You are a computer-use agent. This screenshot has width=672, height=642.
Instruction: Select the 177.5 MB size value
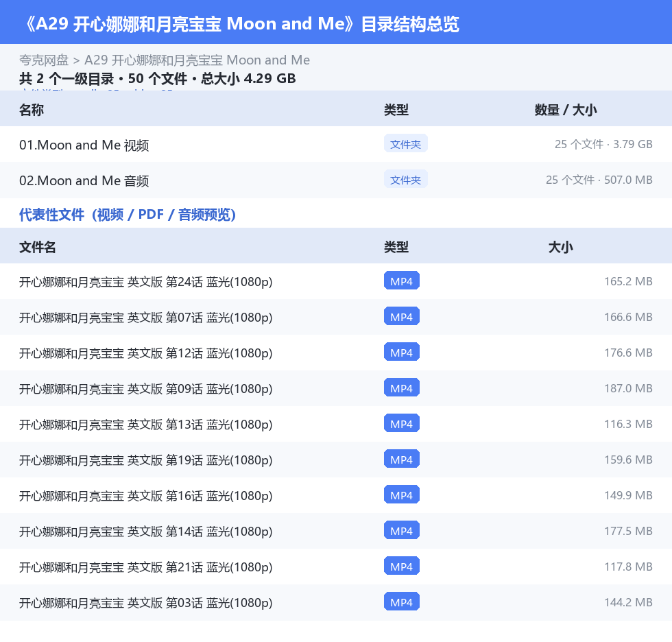coord(628,531)
